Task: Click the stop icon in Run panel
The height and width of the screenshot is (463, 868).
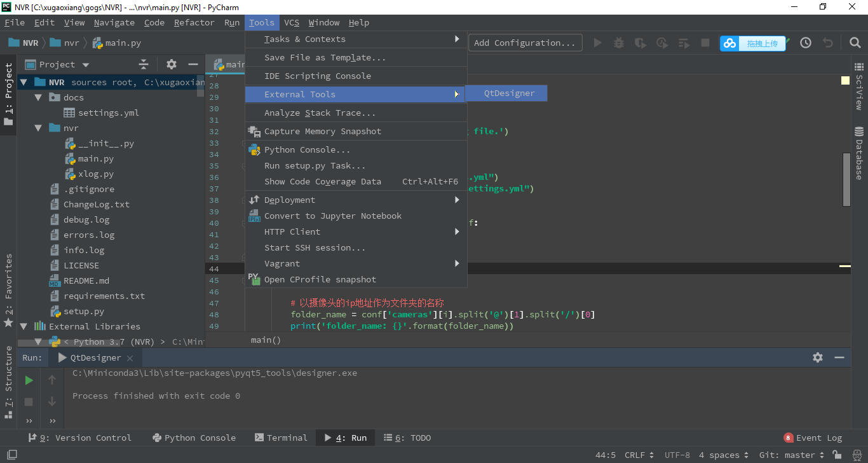Action: coord(29,402)
